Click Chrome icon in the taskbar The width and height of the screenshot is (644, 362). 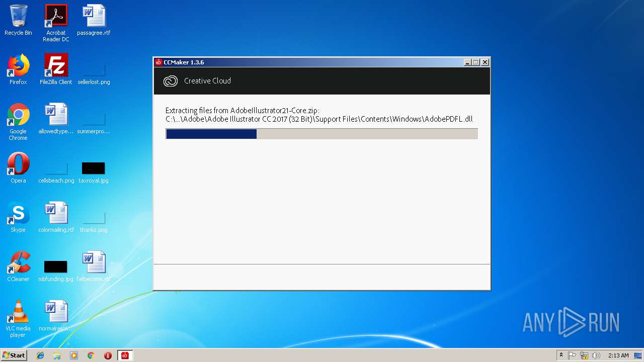tap(91, 355)
